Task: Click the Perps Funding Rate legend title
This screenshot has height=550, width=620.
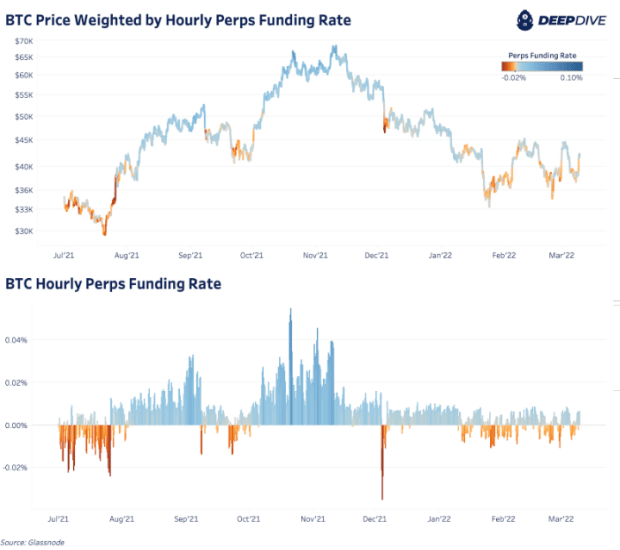Action: 542,55
